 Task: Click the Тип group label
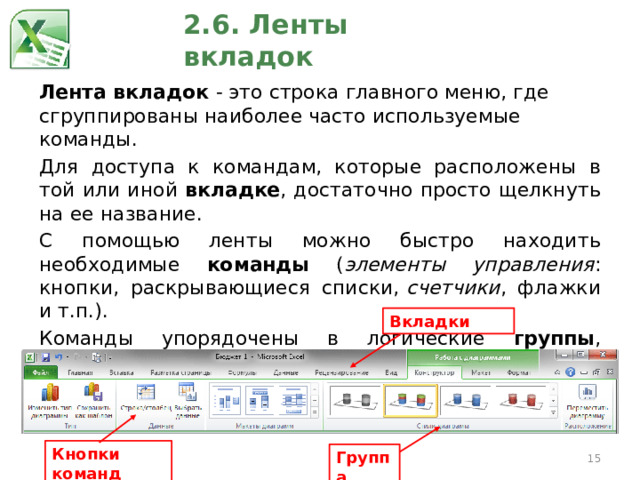pyautogui.click(x=70, y=426)
